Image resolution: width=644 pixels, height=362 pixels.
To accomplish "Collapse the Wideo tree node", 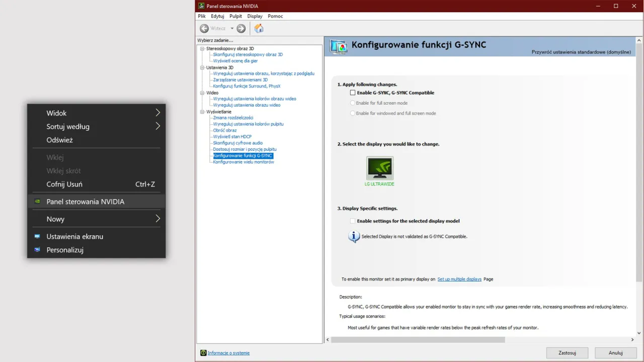I will pyautogui.click(x=202, y=93).
